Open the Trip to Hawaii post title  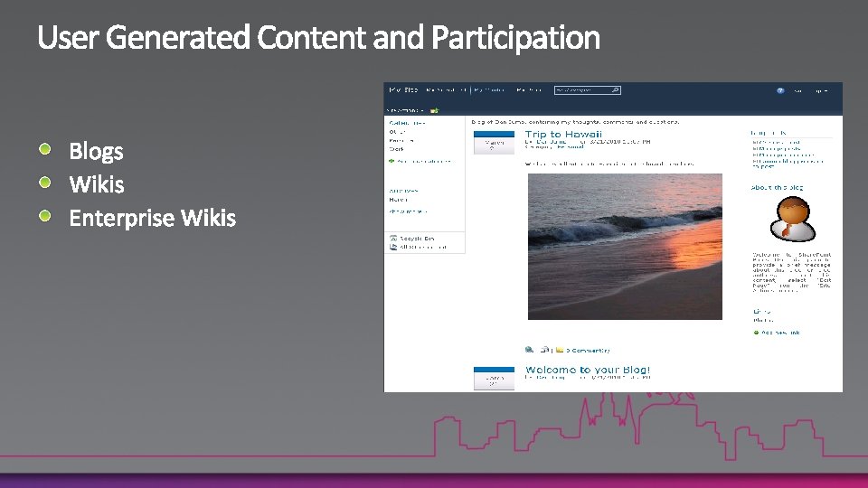(x=563, y=134)
